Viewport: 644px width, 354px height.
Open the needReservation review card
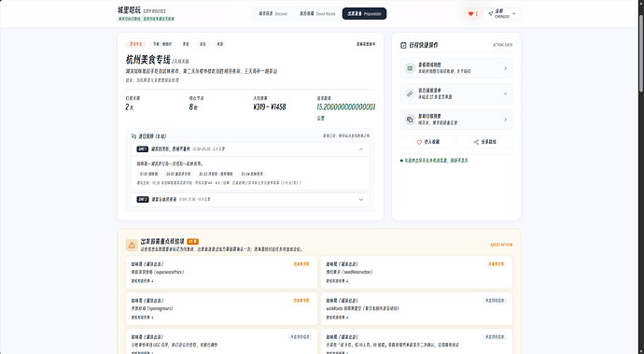pos(416,272)
